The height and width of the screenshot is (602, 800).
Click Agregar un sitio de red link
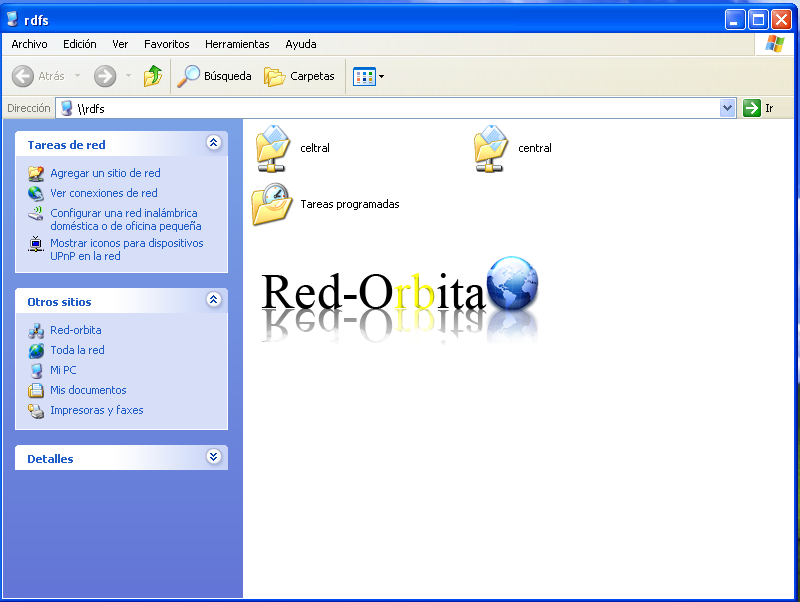click(x=105, y=173)
